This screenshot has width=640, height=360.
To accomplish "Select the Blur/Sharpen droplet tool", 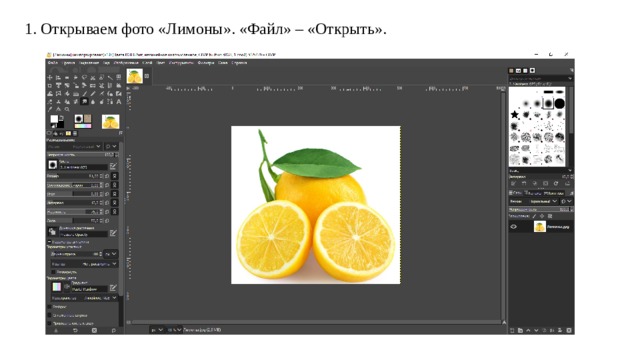I will pyautogui.click(x=93, y=102).
